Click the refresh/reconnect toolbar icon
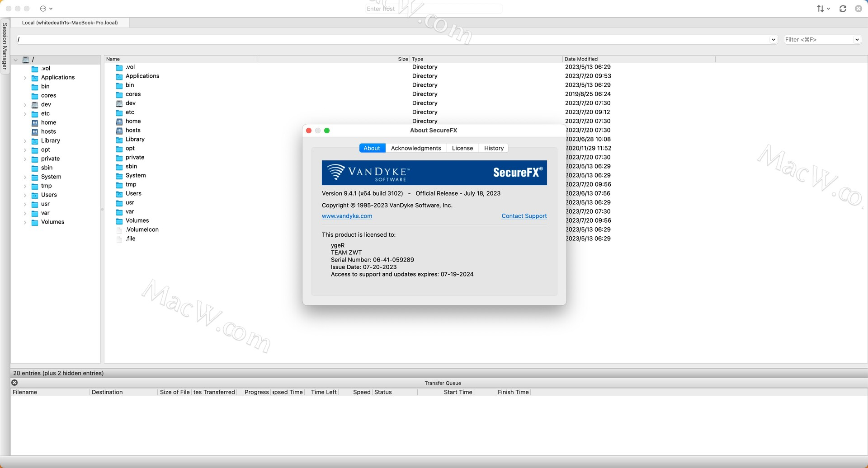 coord(843,9)
